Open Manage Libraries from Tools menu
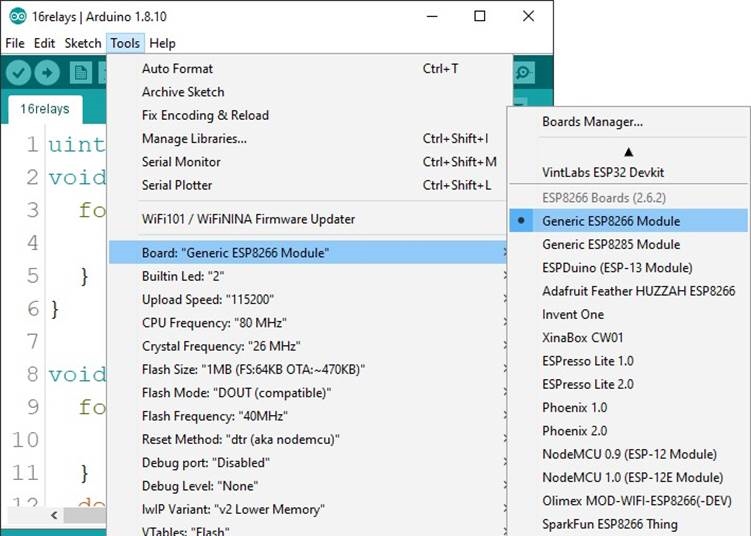 pos(307,139)
